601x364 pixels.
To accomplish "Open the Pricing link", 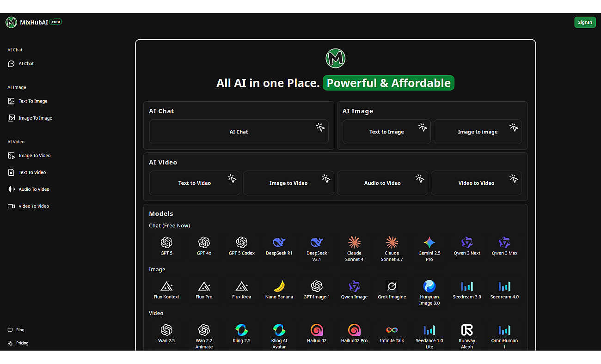I will [x=22, y=343].
